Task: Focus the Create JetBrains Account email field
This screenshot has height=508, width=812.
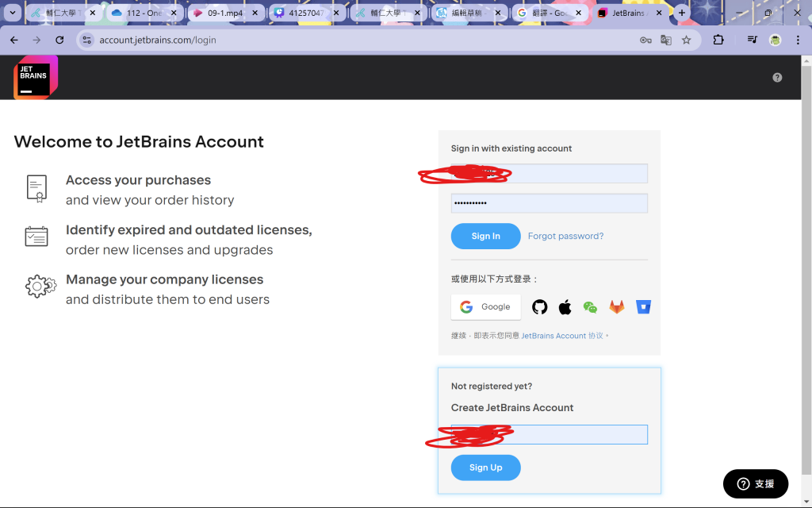Action: [549, 434]
